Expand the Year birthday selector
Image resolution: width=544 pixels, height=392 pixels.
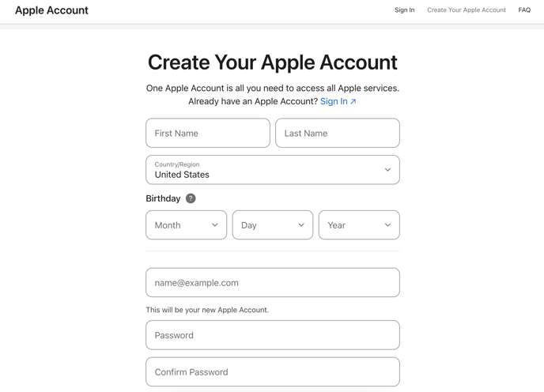click(359, 224)
